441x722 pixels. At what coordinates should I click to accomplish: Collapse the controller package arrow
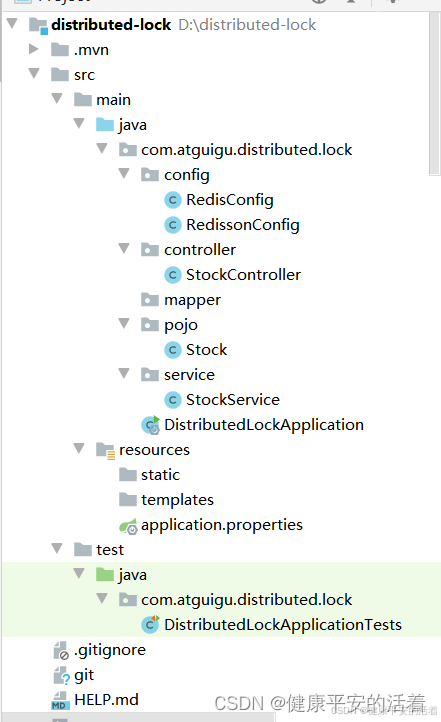coord(124,248)
